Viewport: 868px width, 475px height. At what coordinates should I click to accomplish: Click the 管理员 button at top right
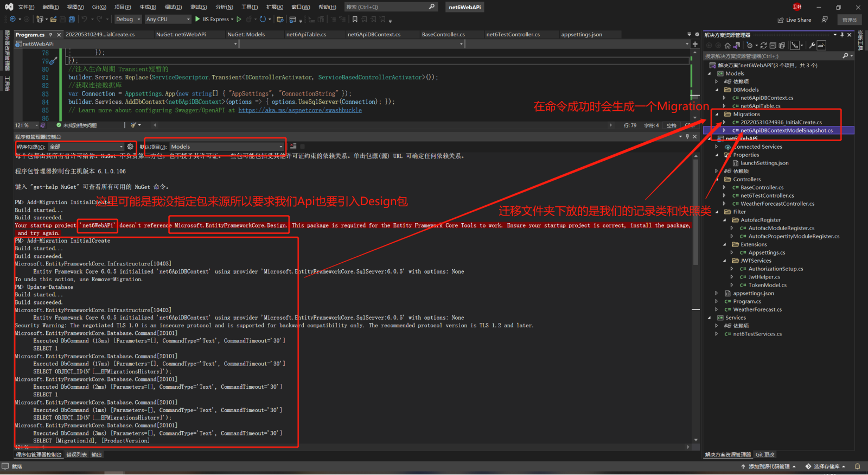[850, 20]
